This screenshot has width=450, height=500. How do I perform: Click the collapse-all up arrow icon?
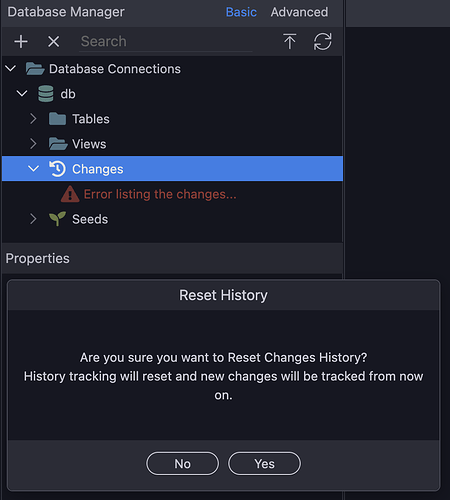tap(290, 41)
